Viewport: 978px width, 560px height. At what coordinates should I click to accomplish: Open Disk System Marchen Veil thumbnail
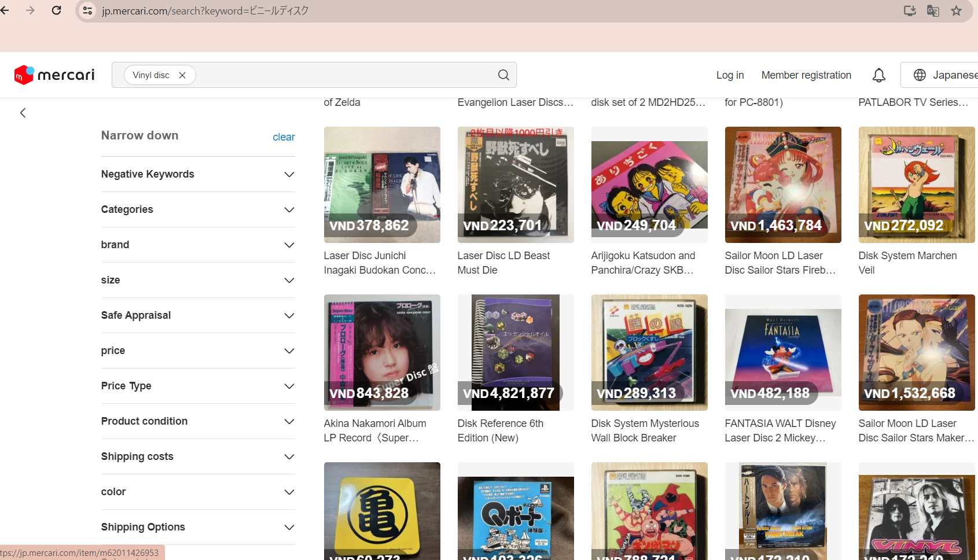point(917,185)
